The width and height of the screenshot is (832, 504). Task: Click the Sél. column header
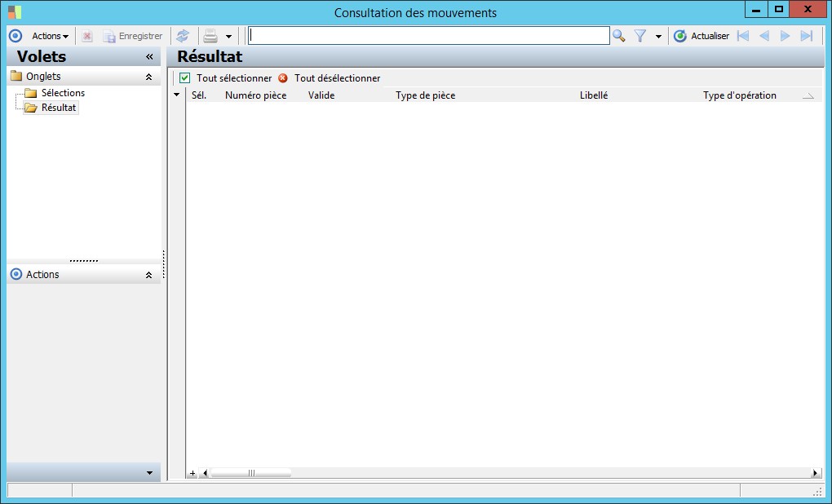(x=199, y=95)
